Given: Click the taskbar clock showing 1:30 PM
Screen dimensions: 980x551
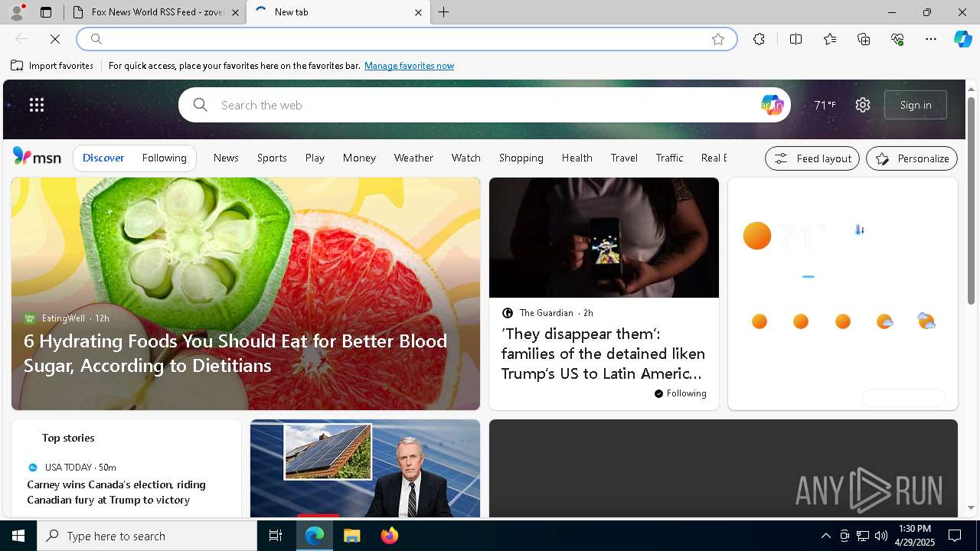Looking at the screenshot, I should [x=915, y=536].
